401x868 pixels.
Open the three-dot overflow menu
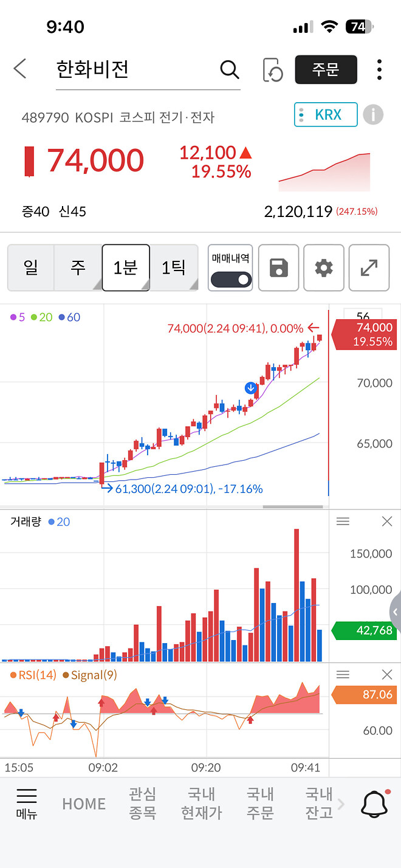[379, 69]
